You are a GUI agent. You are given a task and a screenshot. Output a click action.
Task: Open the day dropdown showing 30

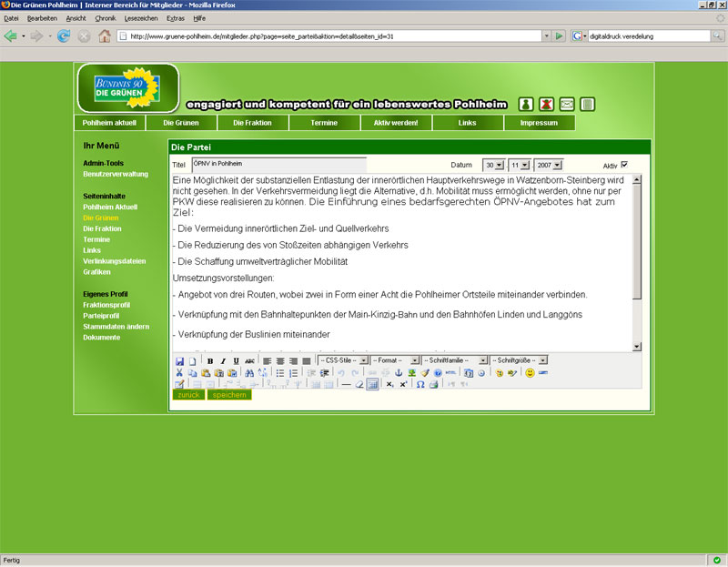click(493, 165)
